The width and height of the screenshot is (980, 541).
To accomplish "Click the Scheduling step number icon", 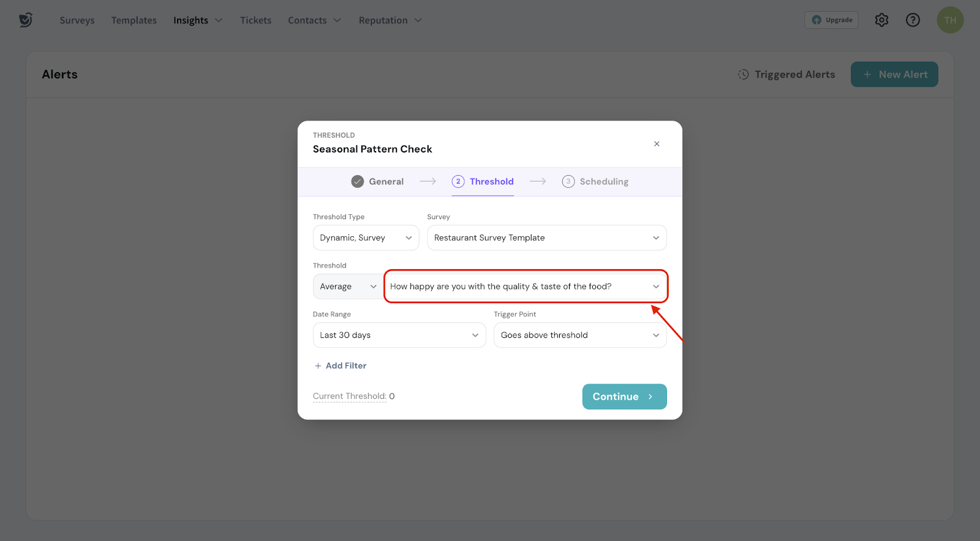I will point(568,182).
